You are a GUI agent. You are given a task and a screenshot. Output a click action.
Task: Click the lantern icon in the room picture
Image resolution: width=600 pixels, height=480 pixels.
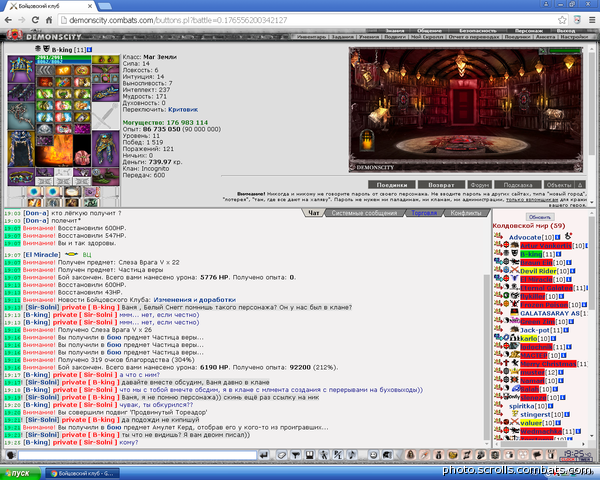367,139
